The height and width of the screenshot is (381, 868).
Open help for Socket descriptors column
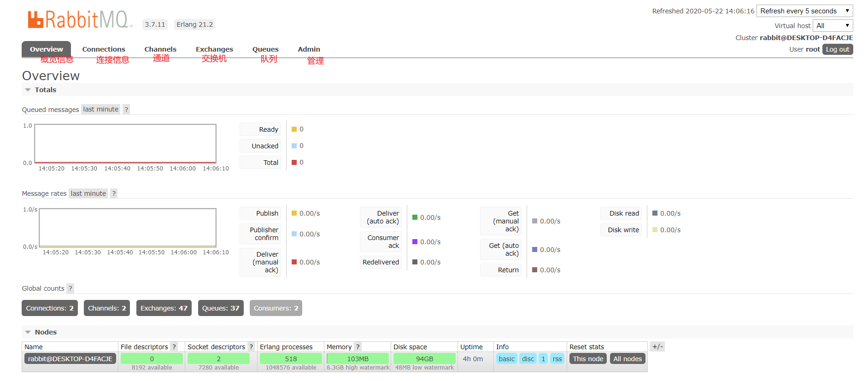(x=251, y=347)
